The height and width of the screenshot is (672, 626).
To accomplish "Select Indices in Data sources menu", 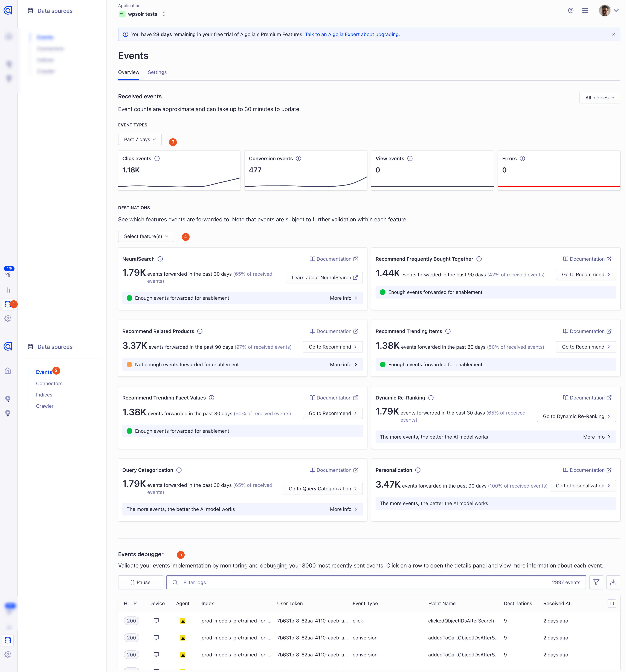I will click(x=44, y=395).
